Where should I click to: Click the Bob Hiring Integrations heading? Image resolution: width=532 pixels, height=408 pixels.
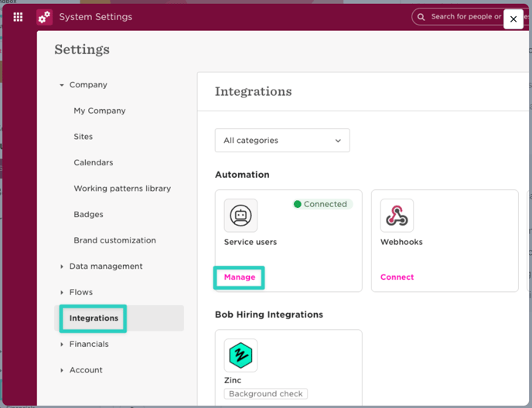tap(269, 314)
